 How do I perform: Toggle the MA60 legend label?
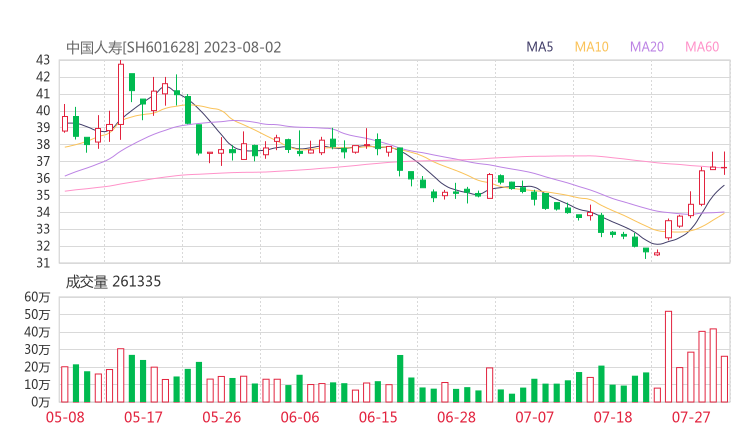point(702,47)
